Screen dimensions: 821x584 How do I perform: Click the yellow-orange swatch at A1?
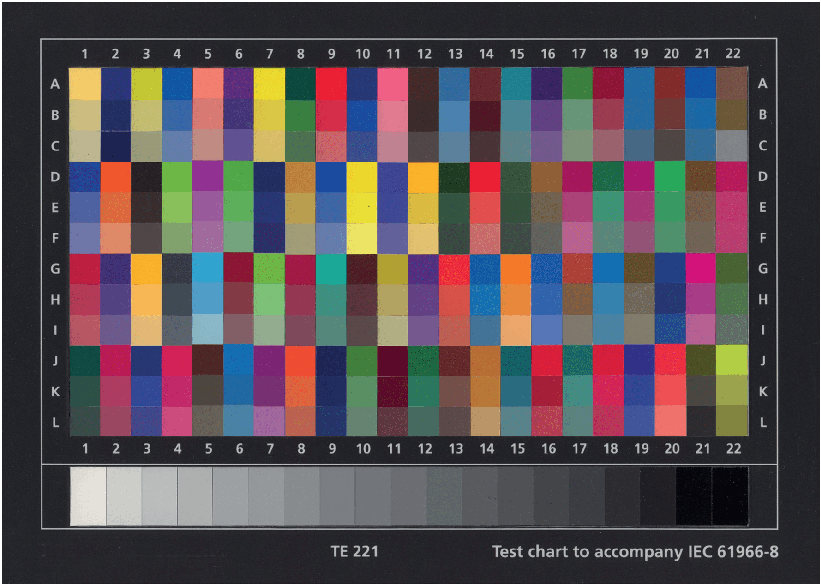[85, 84]
